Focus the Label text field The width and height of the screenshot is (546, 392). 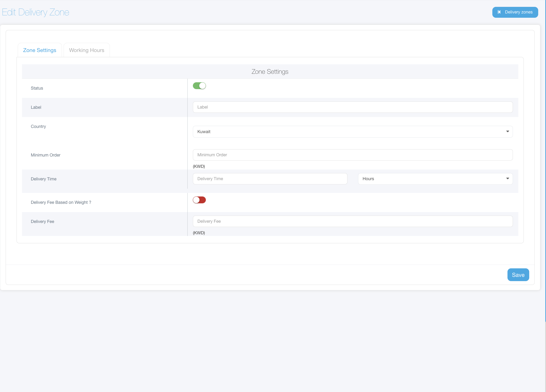352,107
